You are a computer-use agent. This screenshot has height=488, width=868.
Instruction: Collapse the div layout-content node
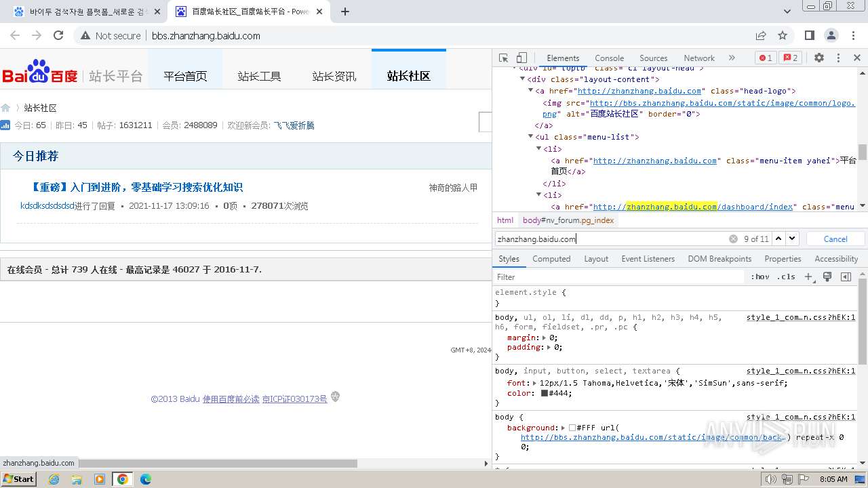click(523, 79)
